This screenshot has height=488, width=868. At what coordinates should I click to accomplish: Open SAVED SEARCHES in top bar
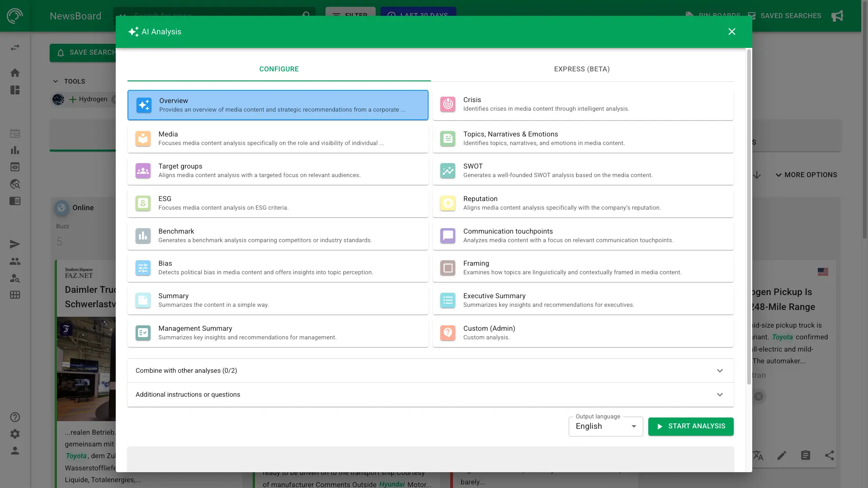[784, 16]
